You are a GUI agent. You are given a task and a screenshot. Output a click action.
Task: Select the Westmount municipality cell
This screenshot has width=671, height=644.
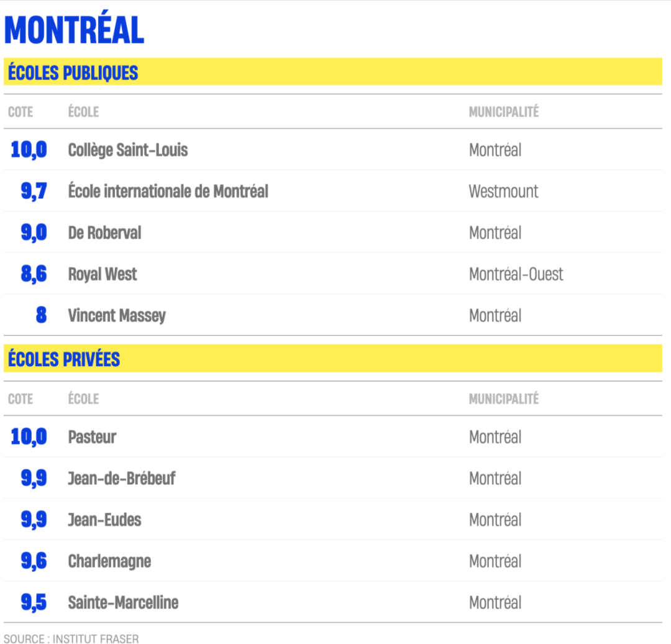[x=503, y=191]
